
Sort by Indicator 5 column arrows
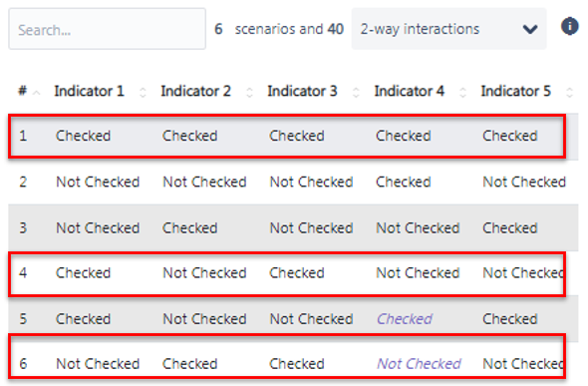(x=570, y=92)
